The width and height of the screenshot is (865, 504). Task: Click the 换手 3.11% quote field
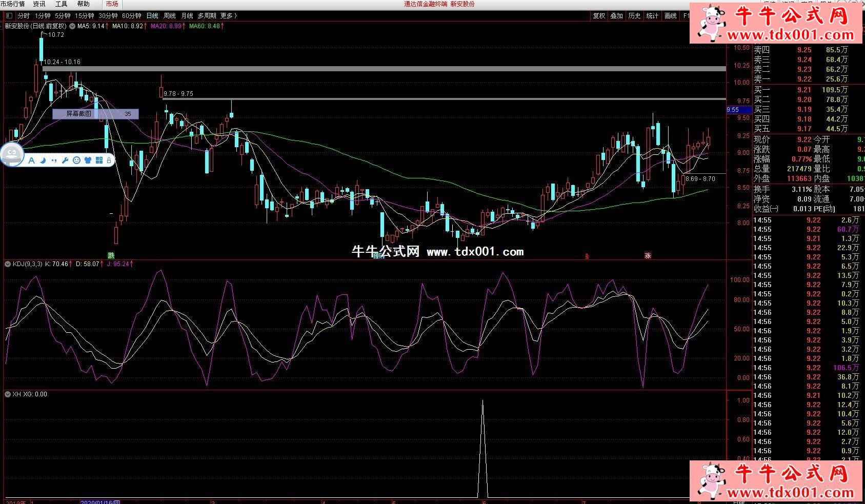782,189
